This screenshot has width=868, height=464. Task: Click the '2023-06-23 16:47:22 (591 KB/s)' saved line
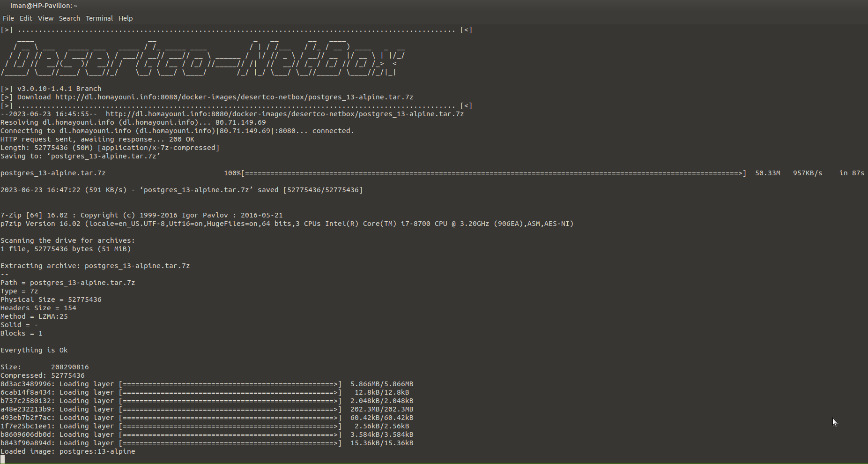pyautogui.click(x=182, y=190)
